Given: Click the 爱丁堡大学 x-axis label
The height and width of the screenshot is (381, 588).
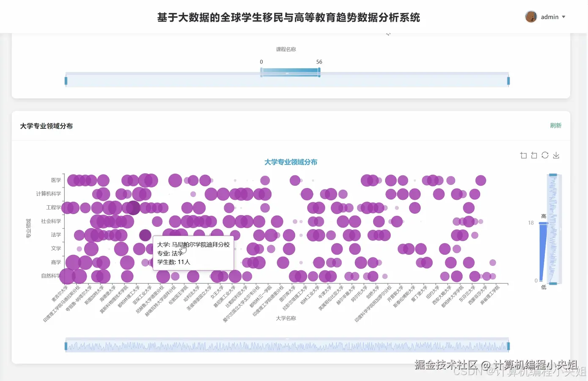Looking at the screenshot, I should click(x=419, y=293).
